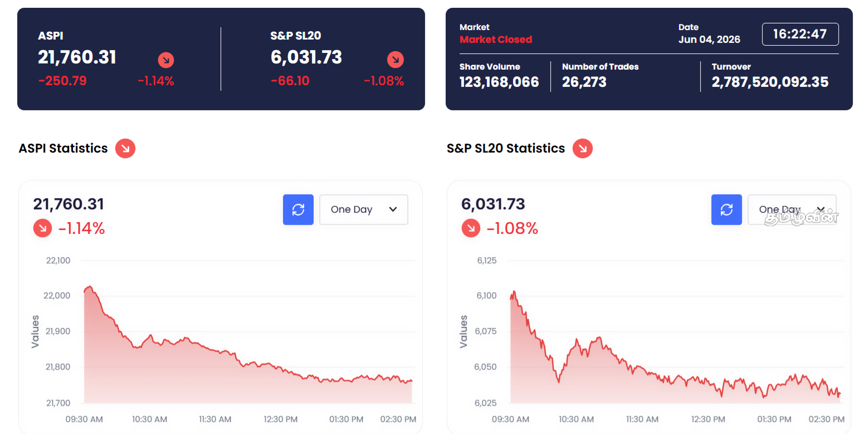Click the red trend arrow in the S&P SL20 summary card
The image size is (868, 434).
(396, 60)
